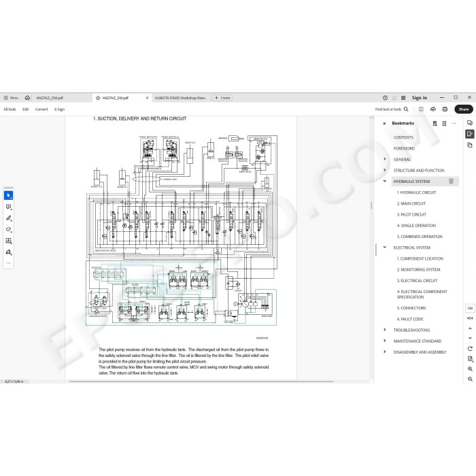The height and width of the screenshot is (476, 476).
Task: Choose the add comment tool in quick toolbar
Action: point(8,207)
